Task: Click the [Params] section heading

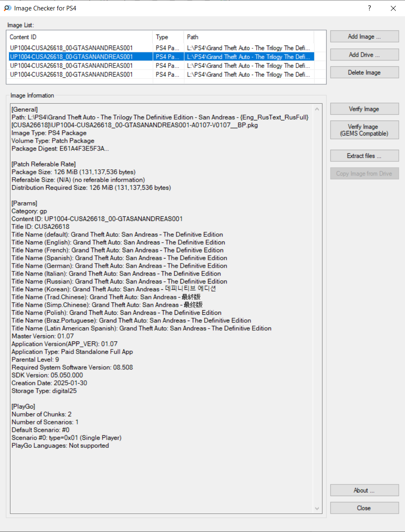Action: (x=24, y=203)
